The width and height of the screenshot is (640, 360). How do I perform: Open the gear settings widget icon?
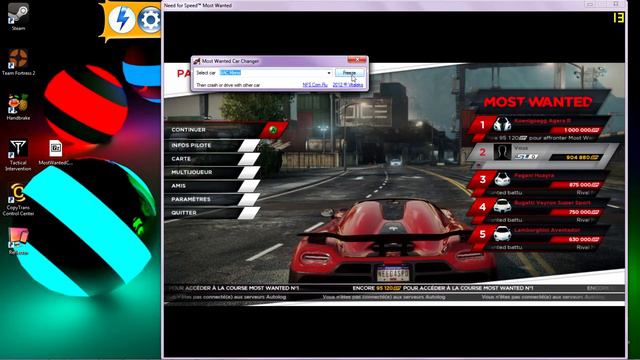(x=149, y=20)
